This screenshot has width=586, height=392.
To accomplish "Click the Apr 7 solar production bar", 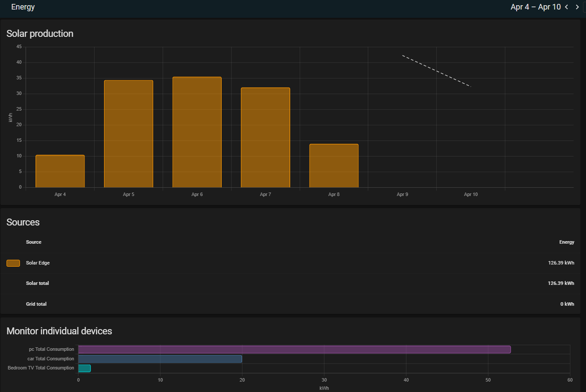I will 265,137.
